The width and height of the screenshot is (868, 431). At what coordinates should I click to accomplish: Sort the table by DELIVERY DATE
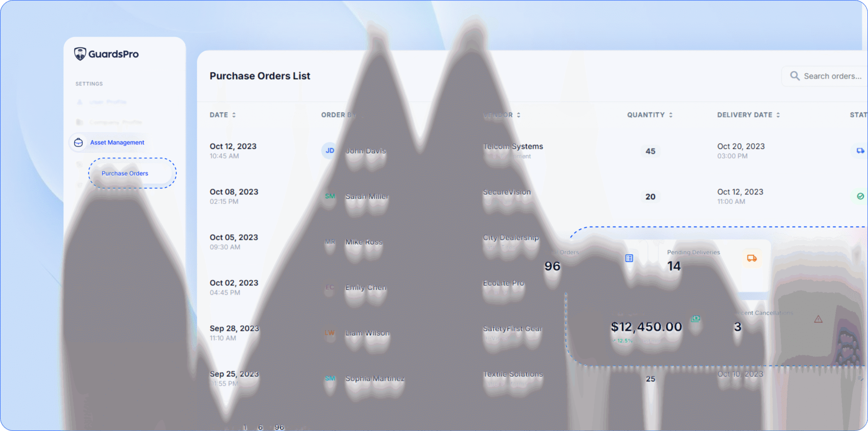click(778, 115)
